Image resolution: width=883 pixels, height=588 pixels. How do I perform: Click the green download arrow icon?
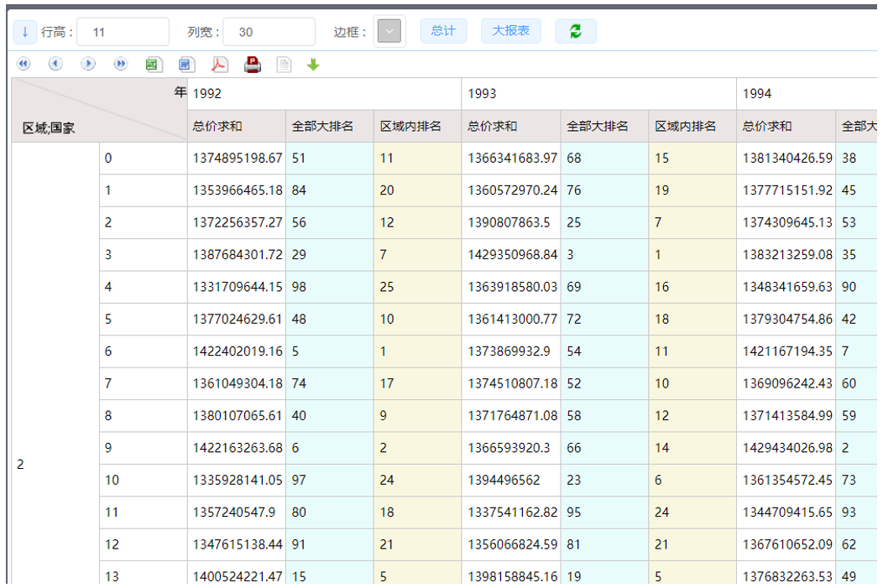313,65
